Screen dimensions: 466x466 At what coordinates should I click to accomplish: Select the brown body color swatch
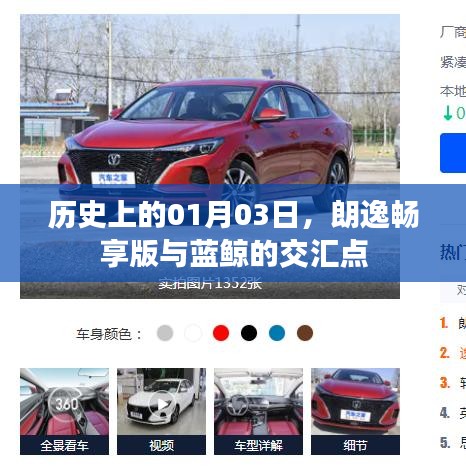click(x=305, y=333)
